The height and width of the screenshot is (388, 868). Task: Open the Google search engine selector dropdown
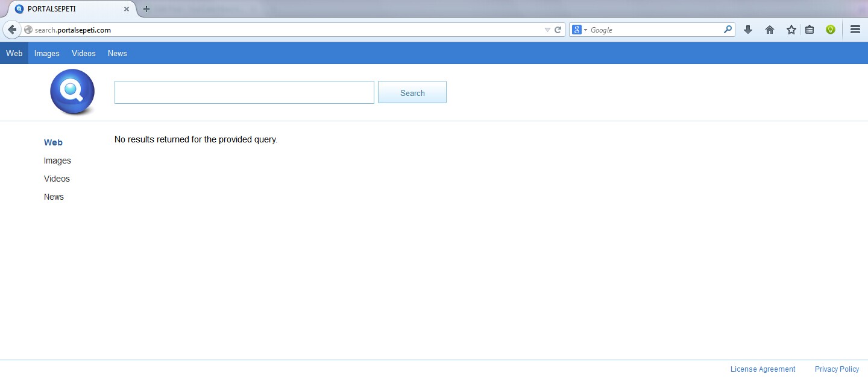pyautogui.click(x=579, y=30)
